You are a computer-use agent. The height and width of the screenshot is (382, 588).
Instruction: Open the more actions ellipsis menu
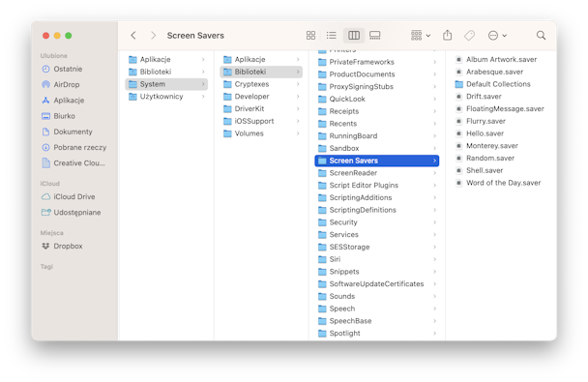(x=497, y=36)
